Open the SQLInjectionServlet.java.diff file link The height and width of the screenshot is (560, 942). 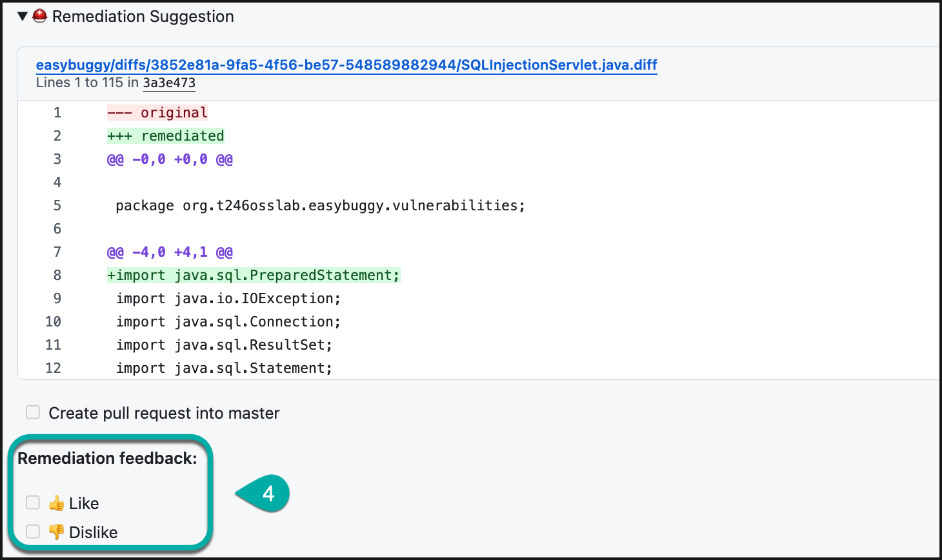tap(346, 65)
